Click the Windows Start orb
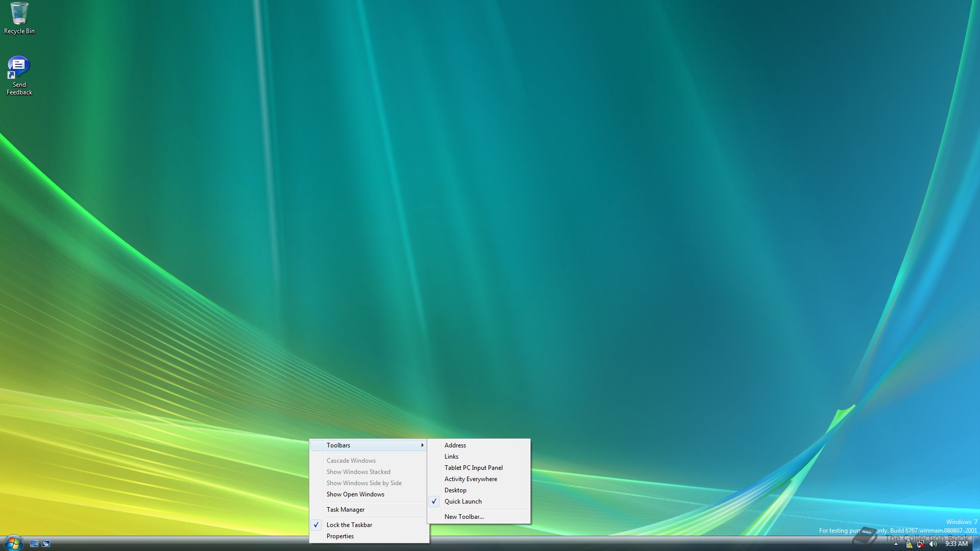The height and width of the screenshot is (551, 980). pyautogui.click(x=13, y=543)
